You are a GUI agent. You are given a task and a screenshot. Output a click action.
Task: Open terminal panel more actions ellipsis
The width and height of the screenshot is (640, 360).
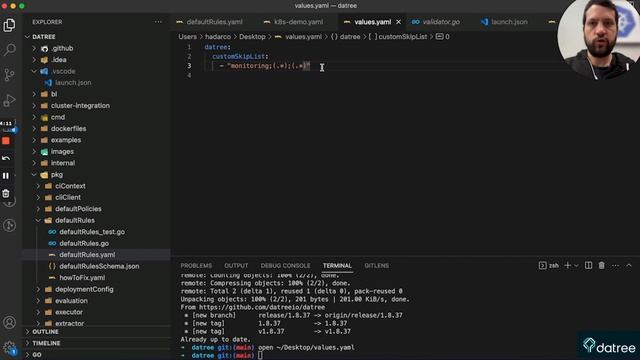click(x=616, y=266)
